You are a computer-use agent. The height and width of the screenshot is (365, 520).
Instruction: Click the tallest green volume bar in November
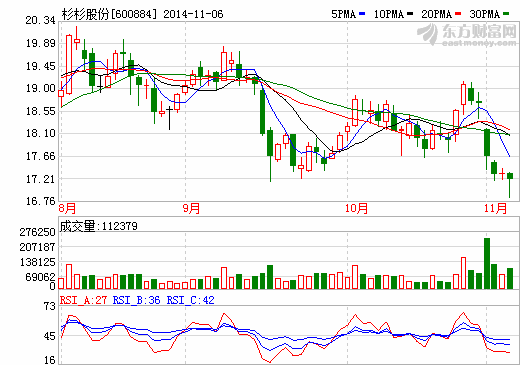487,263
